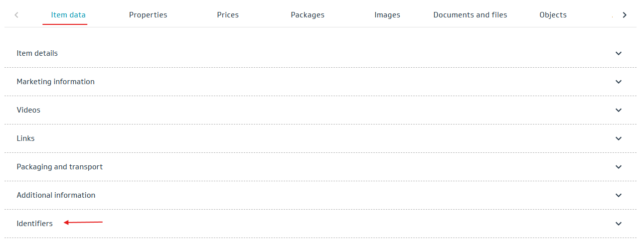644x248 pixels.
Task: Click the Item details section label
Action: click(37, 53)
